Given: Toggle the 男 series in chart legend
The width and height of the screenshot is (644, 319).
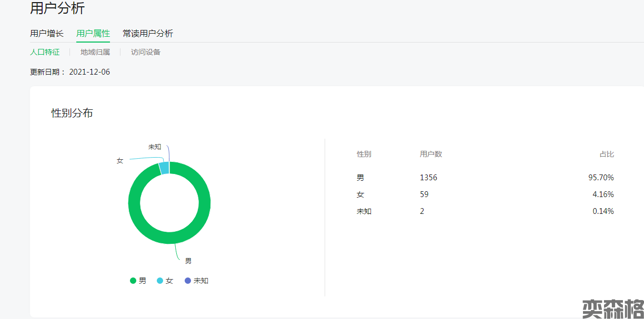Looking at the screenshot, I should (138, 281).
